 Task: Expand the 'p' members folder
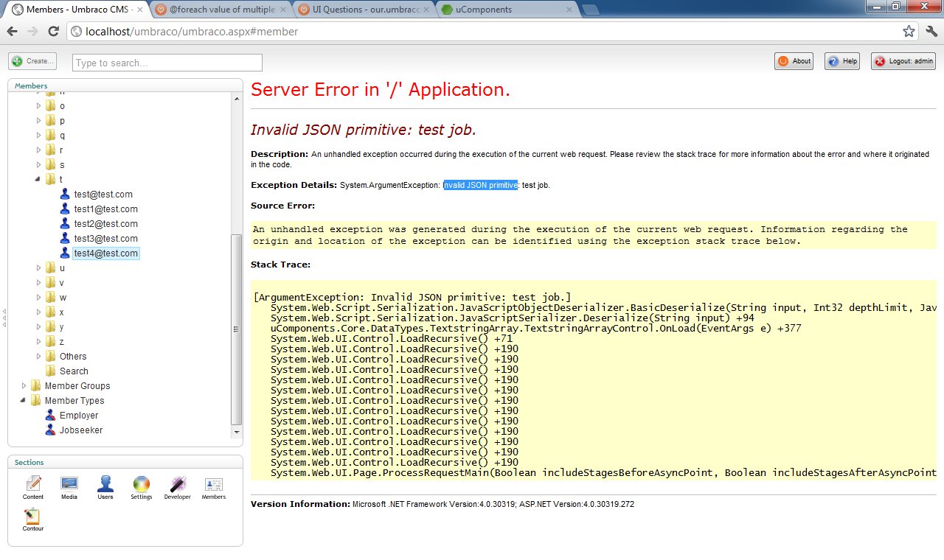(x=39, y=121)
